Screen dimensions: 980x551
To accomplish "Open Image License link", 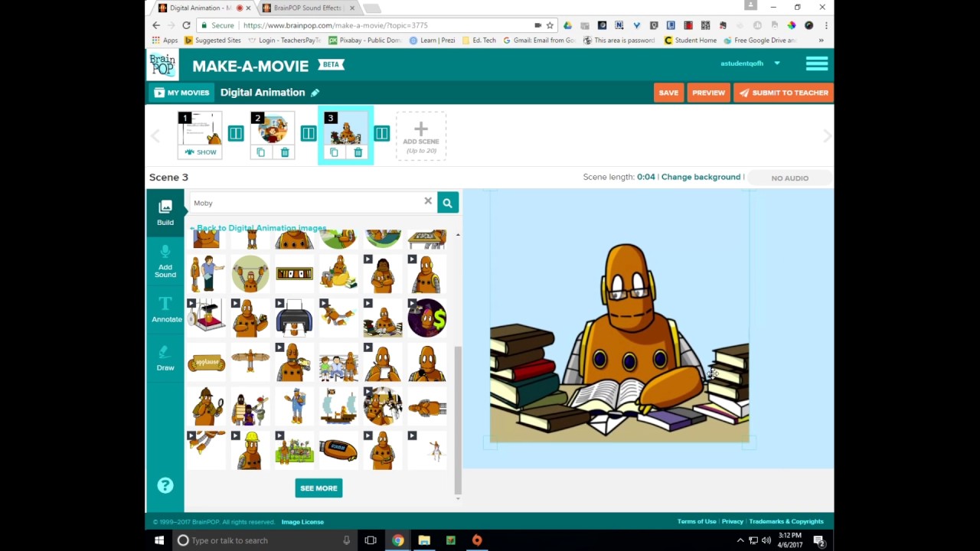I will click(x=302, y=522).
